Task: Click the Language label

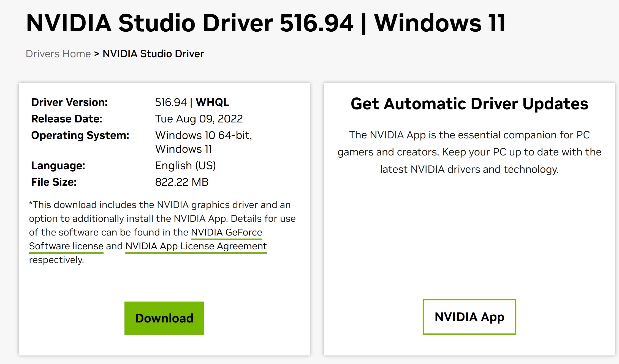Action: tap(58, 166)
